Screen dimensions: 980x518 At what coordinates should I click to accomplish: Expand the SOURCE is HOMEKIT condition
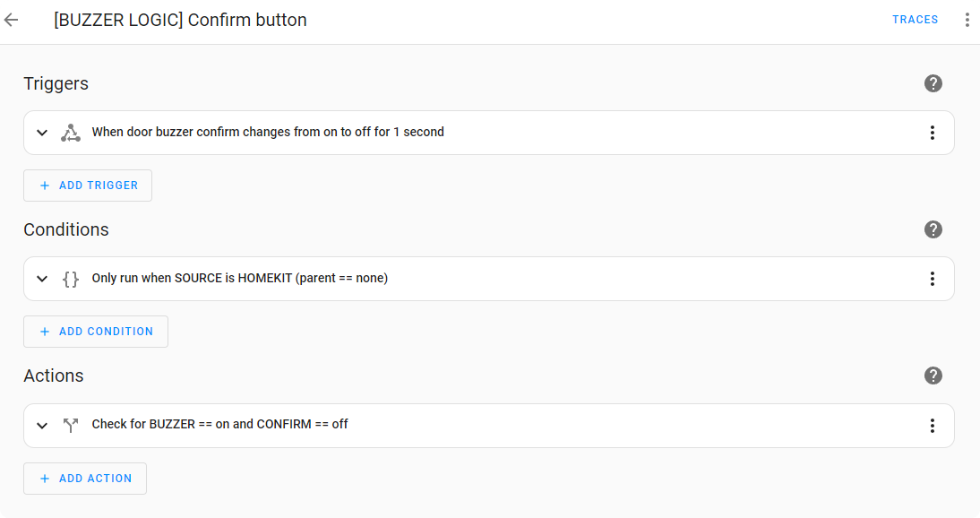pyautogui.click(x=41, y=278)
